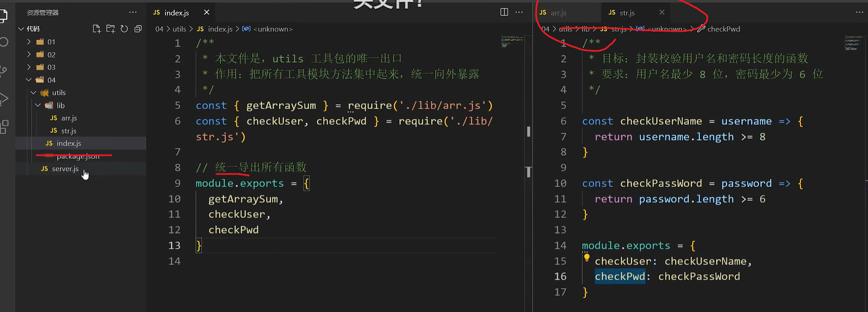The image size is (868, 312).
Task: Click checkPwd in the right editor breadcrumb
Action: tap(723, 29)
